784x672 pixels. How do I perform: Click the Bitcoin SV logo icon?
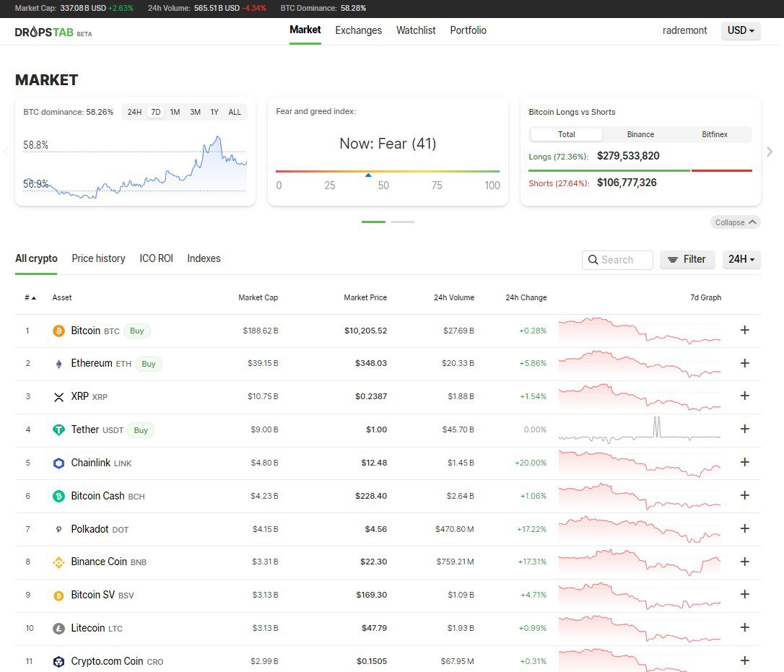point(58,595)
